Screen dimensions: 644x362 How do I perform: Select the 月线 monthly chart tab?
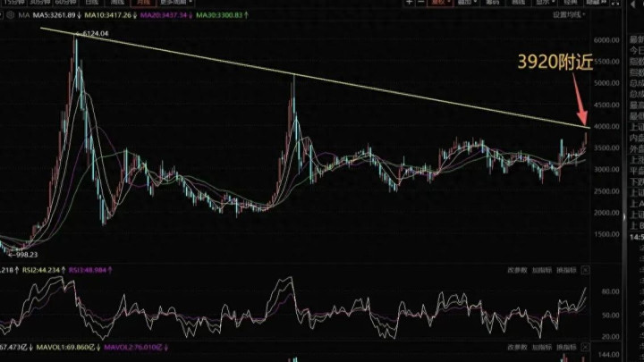click(143, 2)
